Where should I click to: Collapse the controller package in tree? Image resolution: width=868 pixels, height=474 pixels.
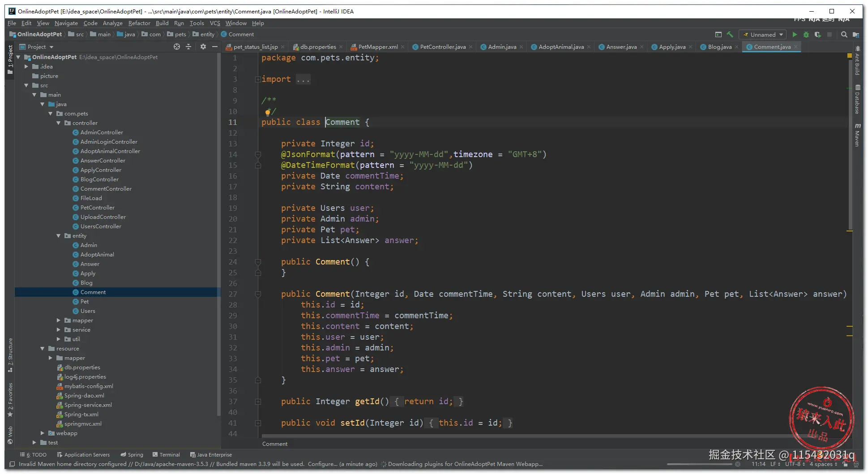click(59, 123)
